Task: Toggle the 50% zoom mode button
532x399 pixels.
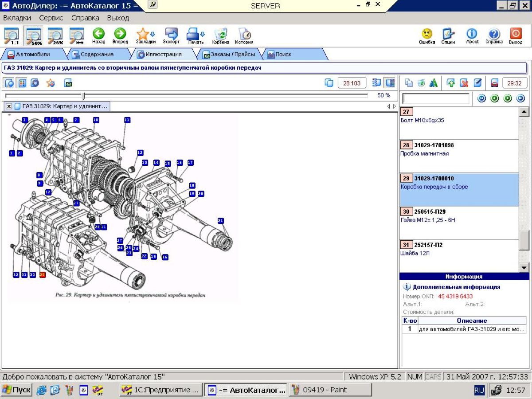Action: click(34, 35)
